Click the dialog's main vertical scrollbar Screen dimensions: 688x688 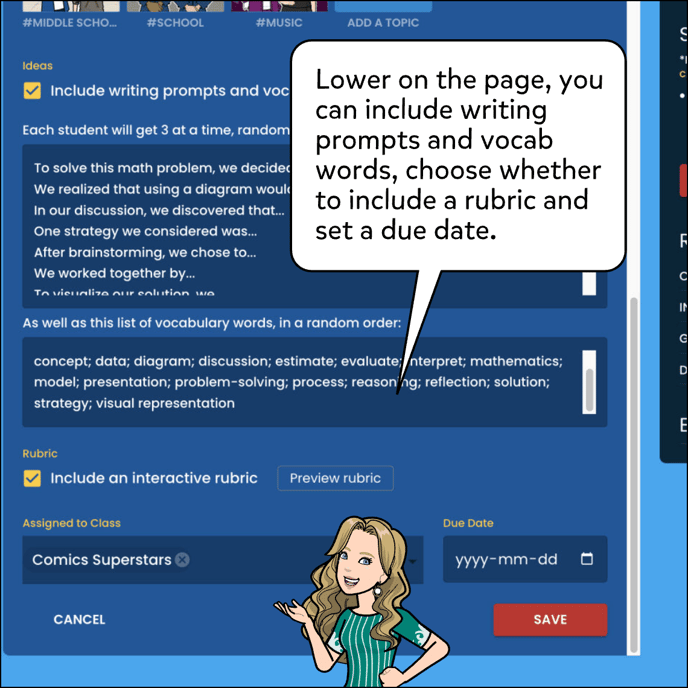[633, 474]
